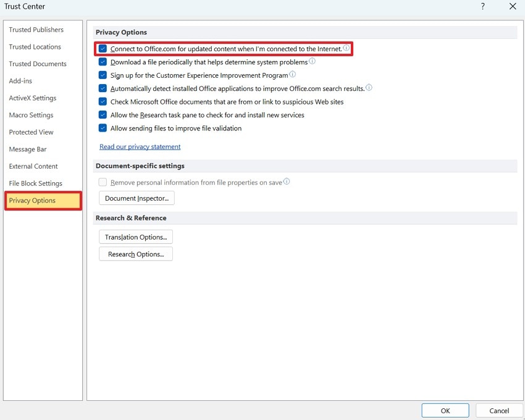Click the info icon beside Download a file periodically
Viewport: 525px width, 420px height.
click(313, 62)
